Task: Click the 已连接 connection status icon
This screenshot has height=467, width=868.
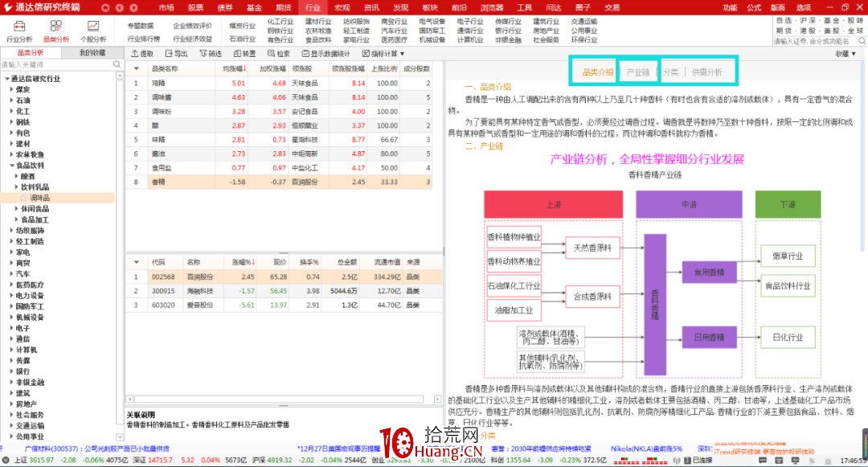Action: point(687,461)
